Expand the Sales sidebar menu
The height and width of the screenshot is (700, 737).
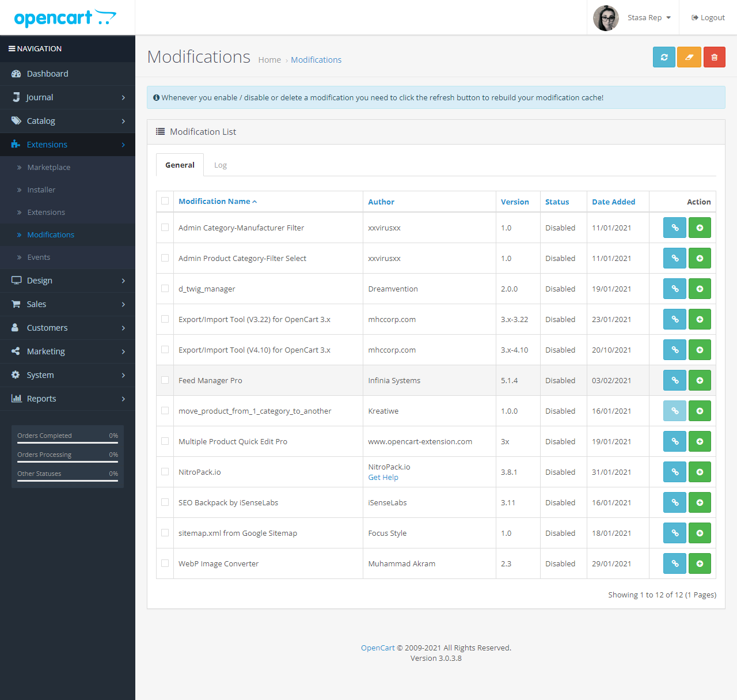point(67,304)
